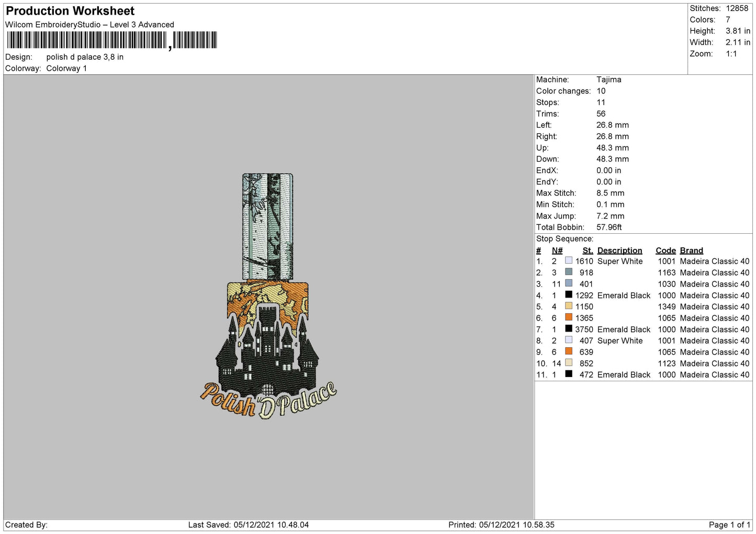Select the Machine value "Tajima"

point(609,79)
